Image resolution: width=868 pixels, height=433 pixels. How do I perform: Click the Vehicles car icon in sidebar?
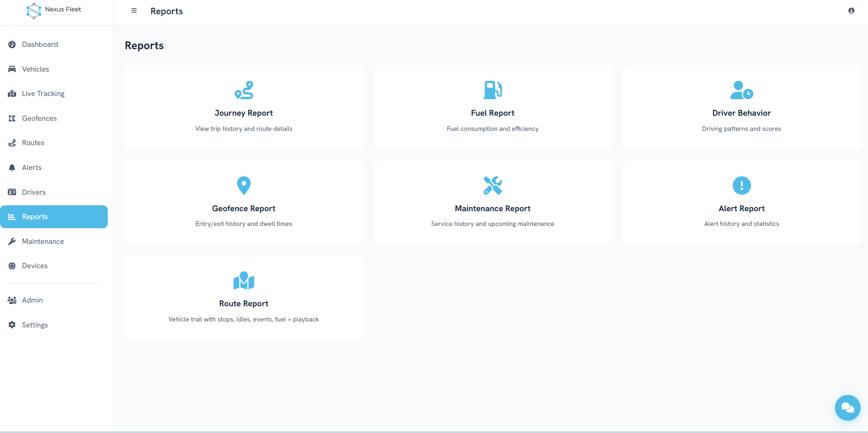(12, 69)
